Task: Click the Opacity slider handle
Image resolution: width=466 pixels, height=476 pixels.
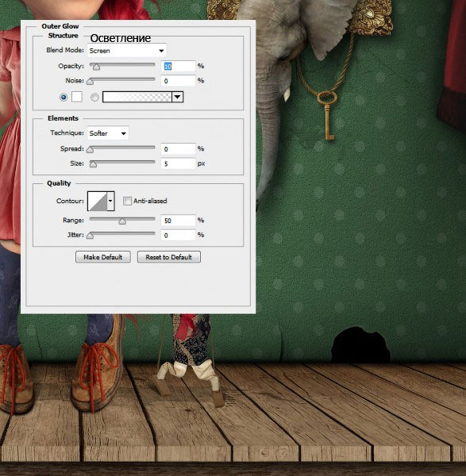Action: [96, 67]
